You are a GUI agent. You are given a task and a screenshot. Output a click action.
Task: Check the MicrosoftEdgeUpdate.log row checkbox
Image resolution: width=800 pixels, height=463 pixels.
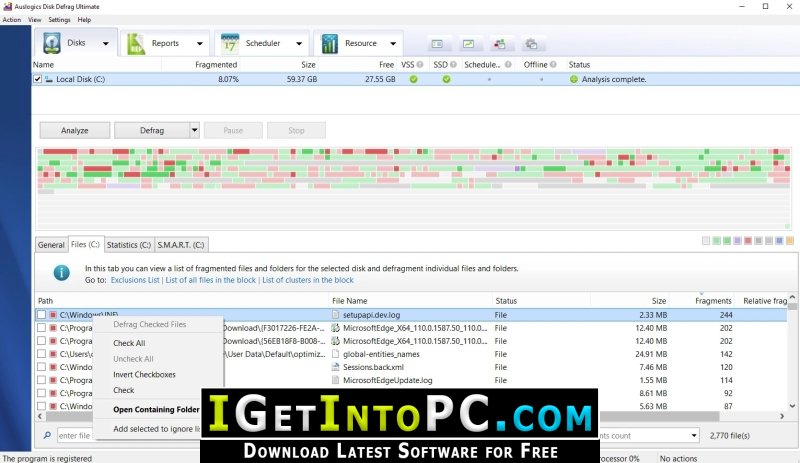tap(41, 380)
